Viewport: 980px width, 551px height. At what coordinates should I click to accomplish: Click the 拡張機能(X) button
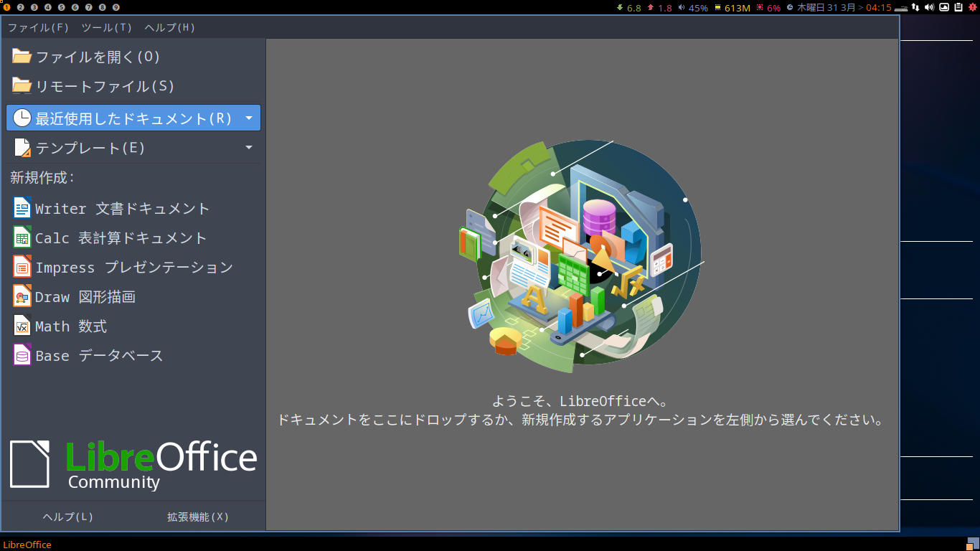pos(198,517)
